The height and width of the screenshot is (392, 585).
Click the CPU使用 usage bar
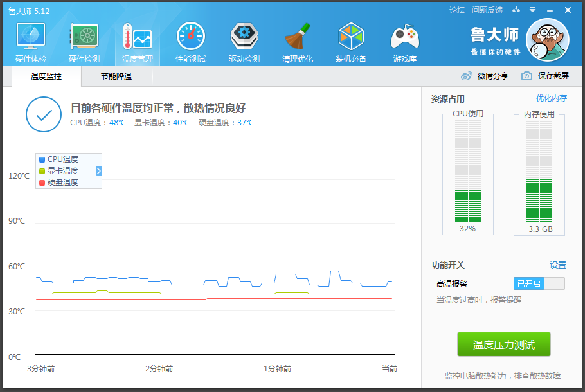point(468,171)
